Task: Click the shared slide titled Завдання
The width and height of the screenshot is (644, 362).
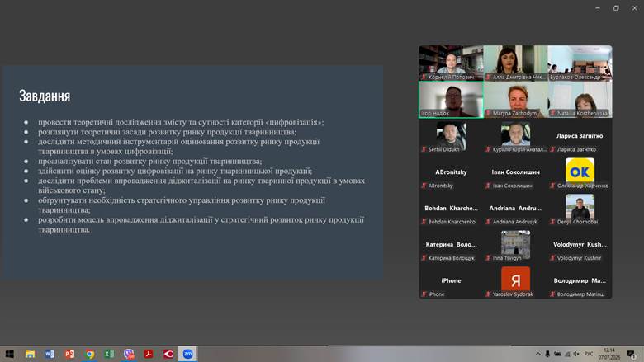Action: coord(192,172)
